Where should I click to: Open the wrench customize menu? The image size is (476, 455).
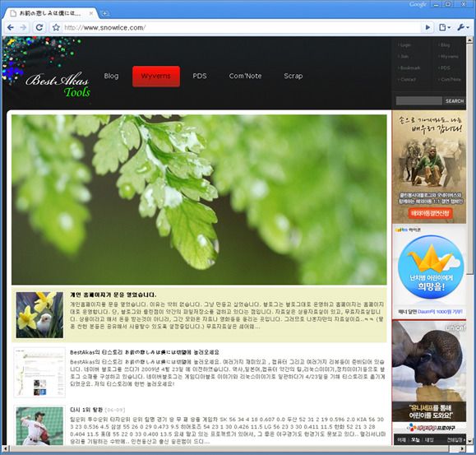point(463,28)
